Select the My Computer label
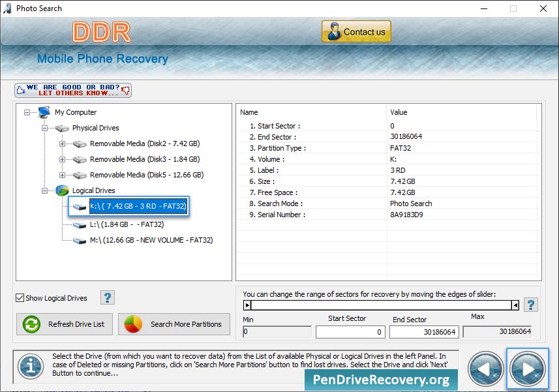Viewport: 559px width, 392px height. [76, 112]
